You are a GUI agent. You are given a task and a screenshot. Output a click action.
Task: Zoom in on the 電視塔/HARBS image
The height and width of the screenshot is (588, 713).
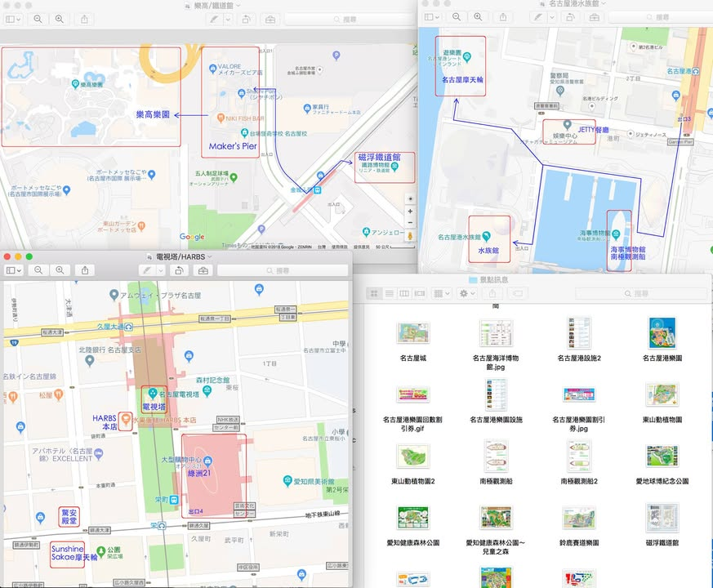[x=59, y=270]
